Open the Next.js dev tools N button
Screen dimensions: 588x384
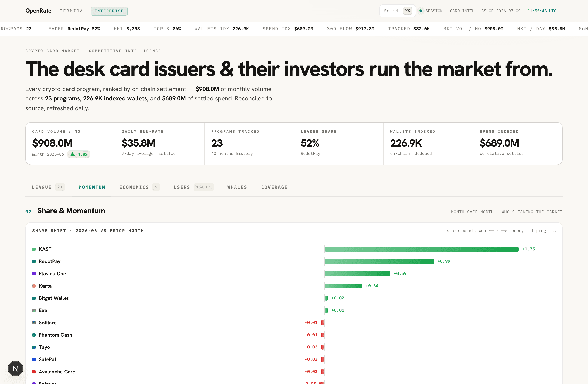tap(15, 368)
